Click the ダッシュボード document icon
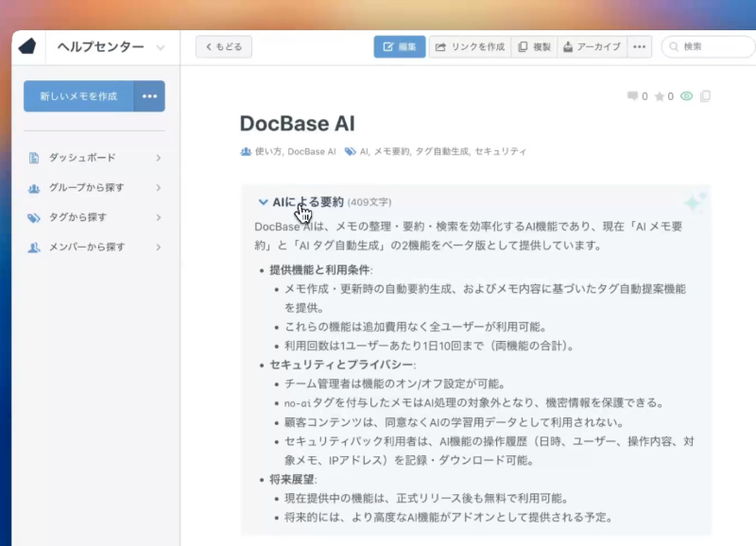Screen dimensions: 756x546 [34, 158]
